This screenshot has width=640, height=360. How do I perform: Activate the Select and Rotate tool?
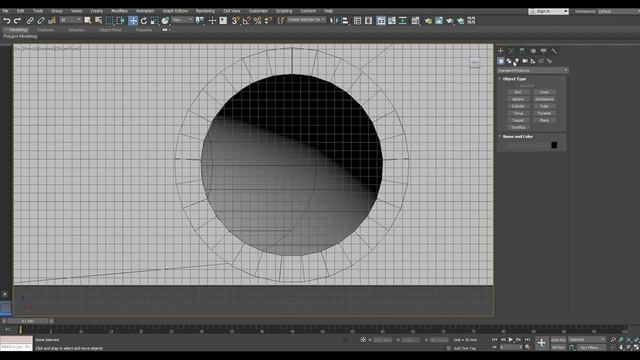[144, 20]
